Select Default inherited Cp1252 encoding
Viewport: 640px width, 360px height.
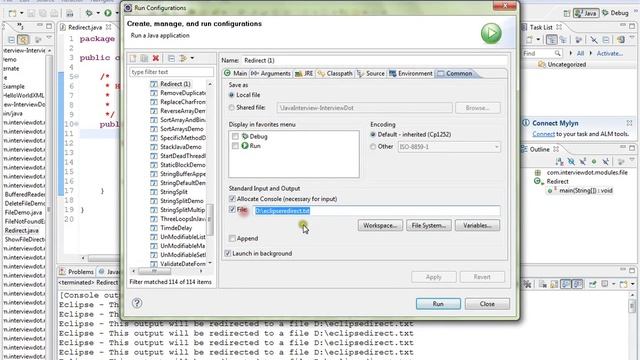point(373,134)
